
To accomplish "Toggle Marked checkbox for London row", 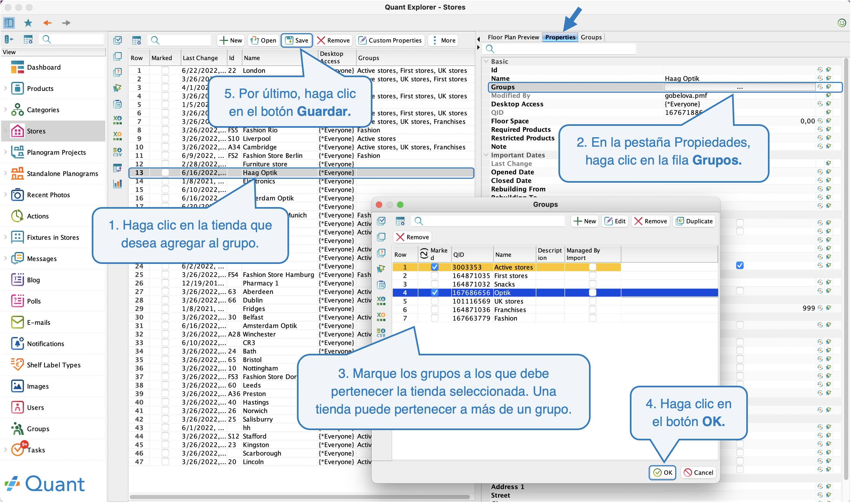I will point(165,70).
